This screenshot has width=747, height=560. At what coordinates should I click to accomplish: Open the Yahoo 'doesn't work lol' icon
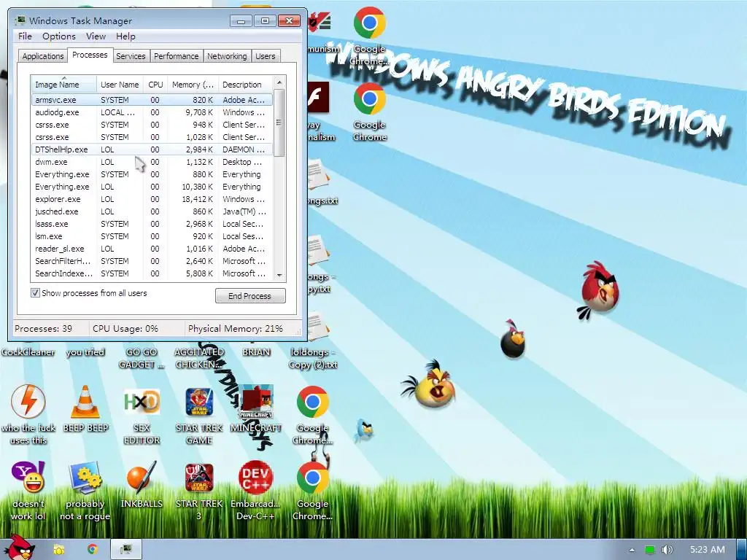[28, 491]
